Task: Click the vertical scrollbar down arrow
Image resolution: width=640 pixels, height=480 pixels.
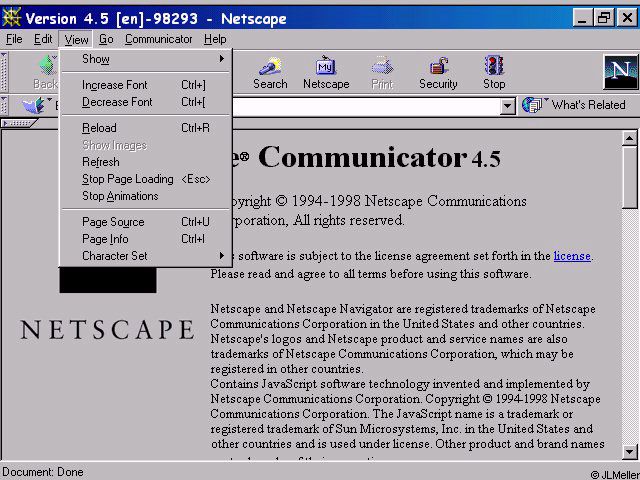Action: coord(629,452)
